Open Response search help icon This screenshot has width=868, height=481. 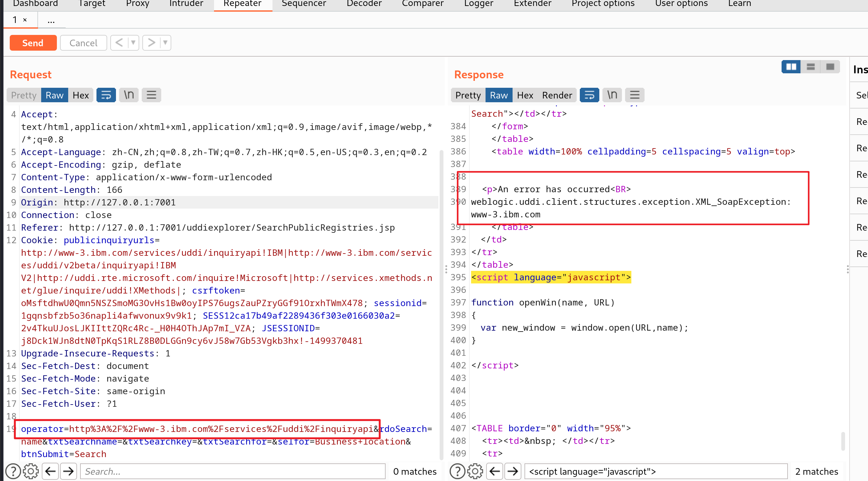coord(457,471)
